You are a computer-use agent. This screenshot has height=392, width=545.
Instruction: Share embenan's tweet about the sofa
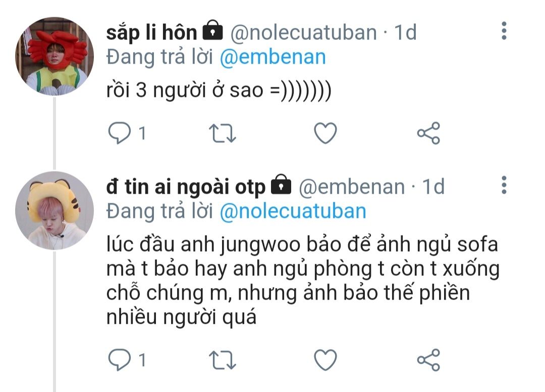pos(428,360)
